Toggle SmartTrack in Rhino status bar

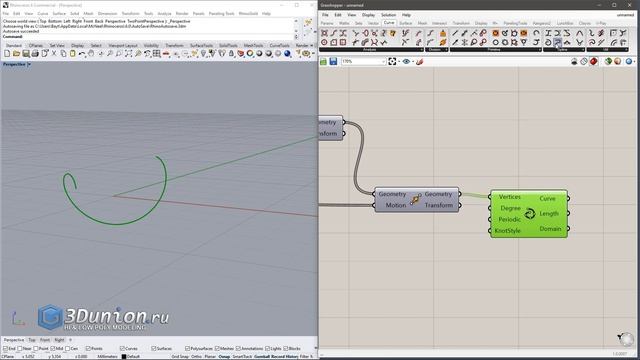pyautogui.click(x=242, y=357)
